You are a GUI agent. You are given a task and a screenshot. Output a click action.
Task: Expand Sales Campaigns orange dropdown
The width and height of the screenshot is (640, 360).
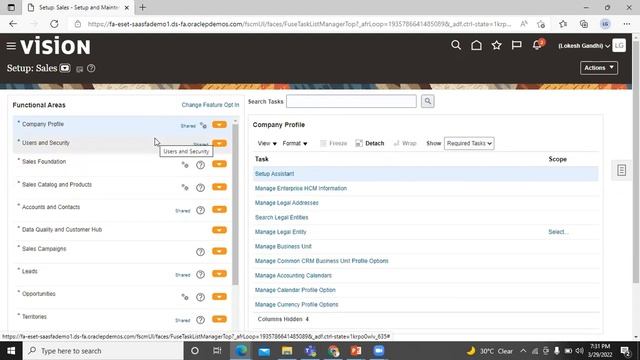(x=219, y=251)
